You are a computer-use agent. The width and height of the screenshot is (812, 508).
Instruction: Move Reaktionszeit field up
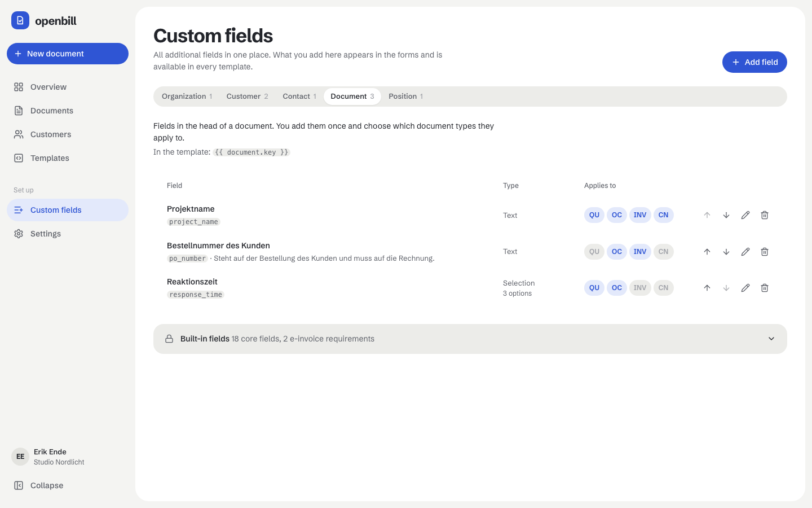707,288
